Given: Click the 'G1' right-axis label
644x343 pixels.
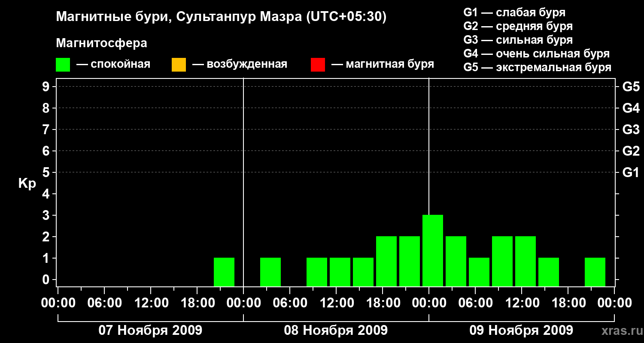Looking at the screenshot, I should (631, 172).
